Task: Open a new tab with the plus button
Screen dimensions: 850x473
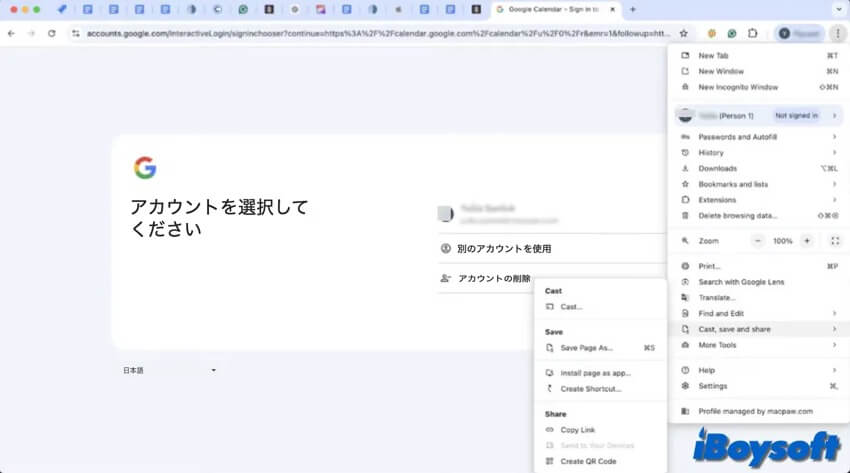Action: pyautogui.click(x=633, y=9)
